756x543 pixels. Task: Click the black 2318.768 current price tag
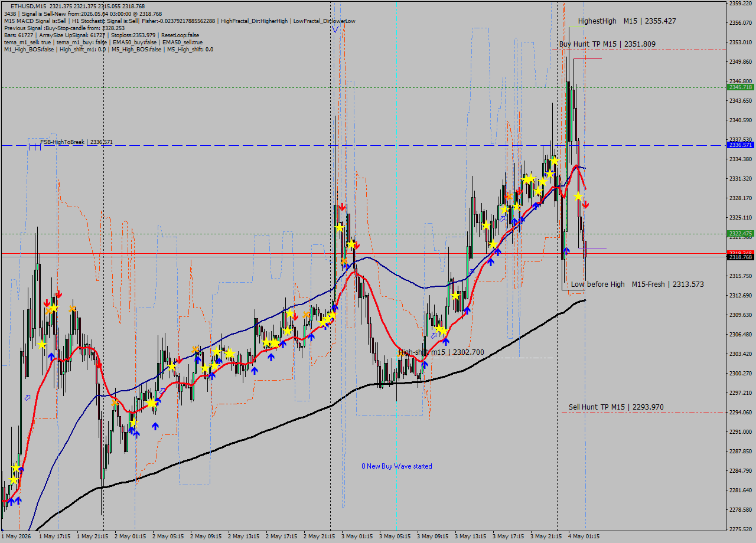[x=741, y=257]
